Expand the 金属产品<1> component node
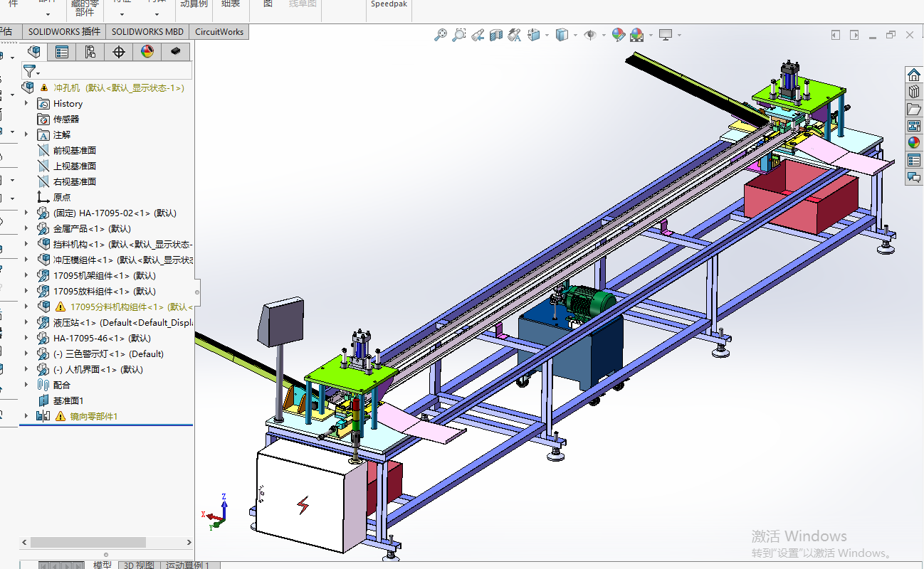The image size is (924, 569). (x=26, y=228)
